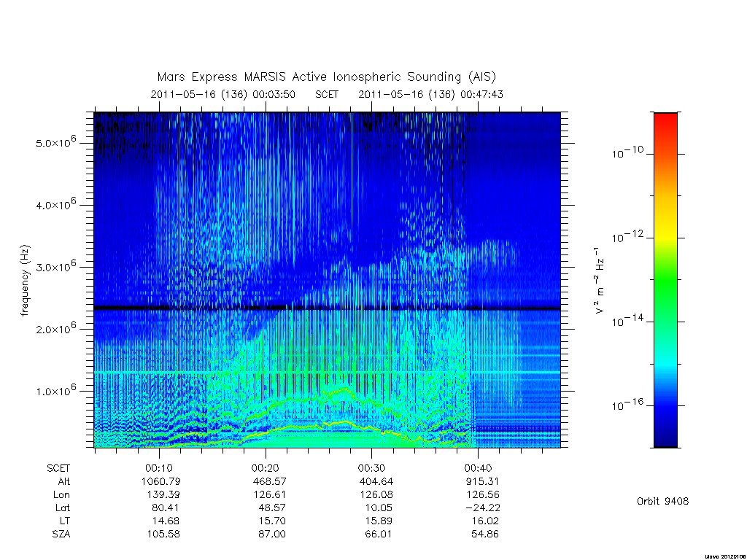The width and height of the screenshot is (747, 560).
Task: Click the plot title "Mars Express MARSIS Active Ionospheric Sounding (AIS)"
Action: pos(326,77)
